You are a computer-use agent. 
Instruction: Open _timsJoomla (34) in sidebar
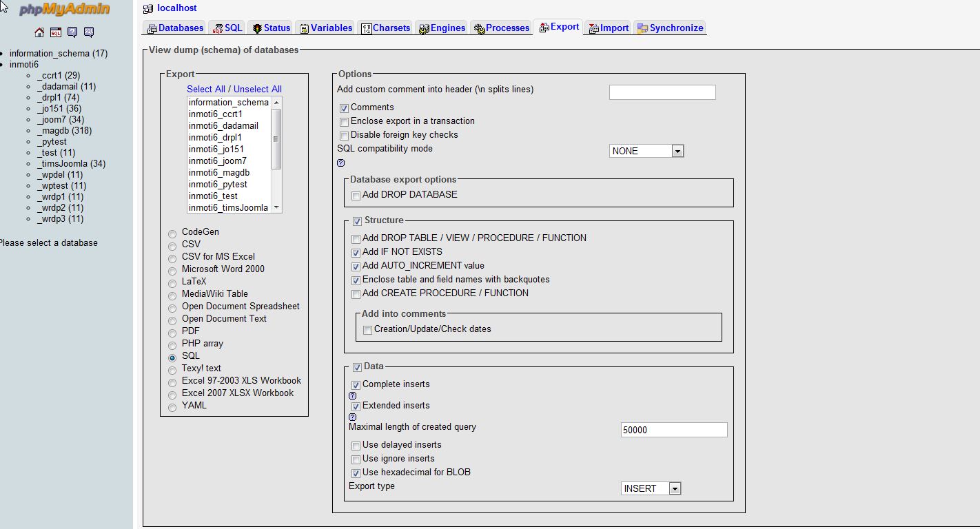(x=72, y=164)
